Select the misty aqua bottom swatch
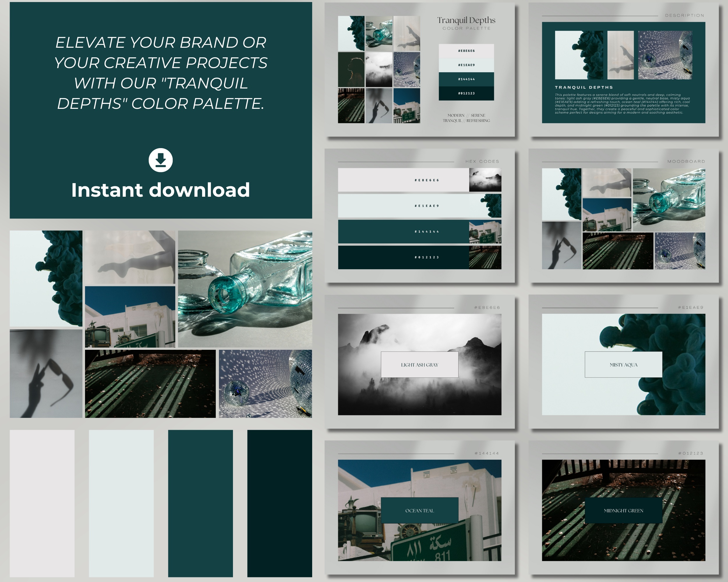The image size is (728, 582). [121, 503]
